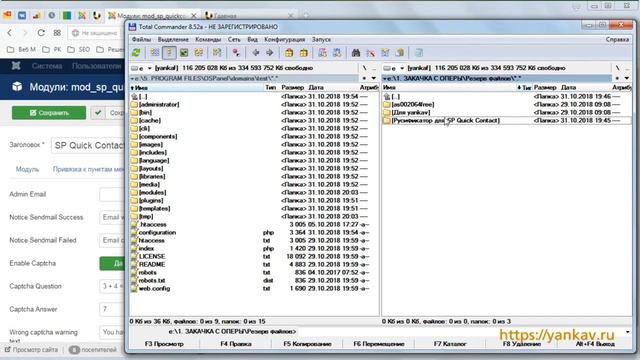Select web.config file in left panel

pyautogui.click(x=154, y=288)
